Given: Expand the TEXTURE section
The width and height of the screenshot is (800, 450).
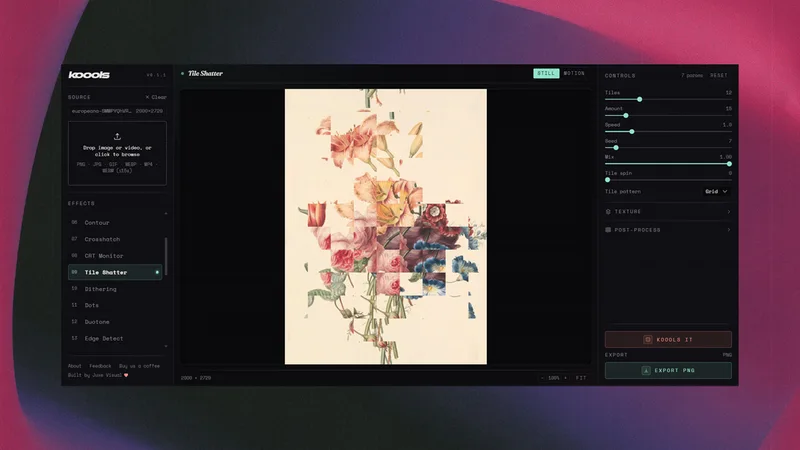Looking at the screenshot, I should tap(668, 212).
